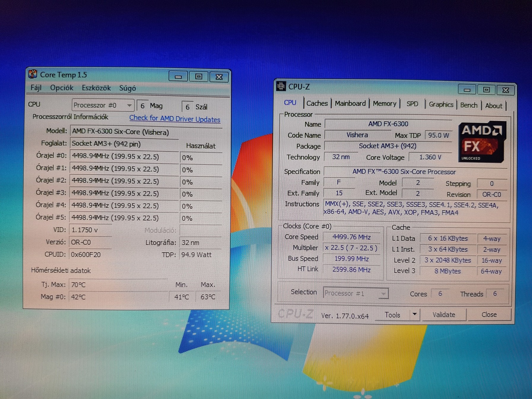Click the HT Link value 2599.86 MHz
The width and height of the screenshot is (532, 399).
(351, 270)
